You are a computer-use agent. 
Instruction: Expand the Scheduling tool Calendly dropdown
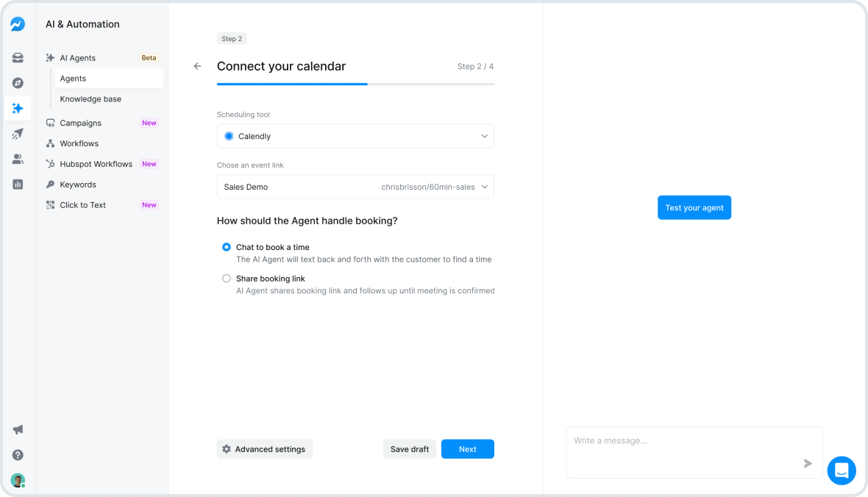[355, 136]
